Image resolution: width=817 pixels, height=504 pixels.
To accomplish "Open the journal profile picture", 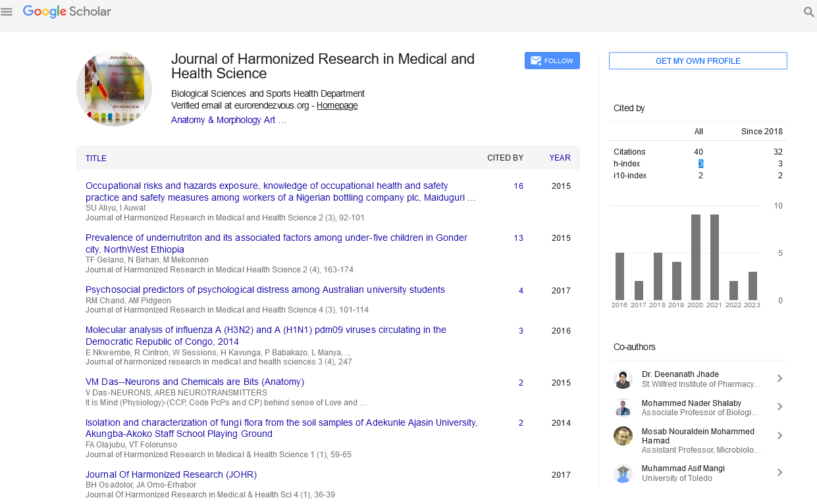I will click(x=114, y=88).
